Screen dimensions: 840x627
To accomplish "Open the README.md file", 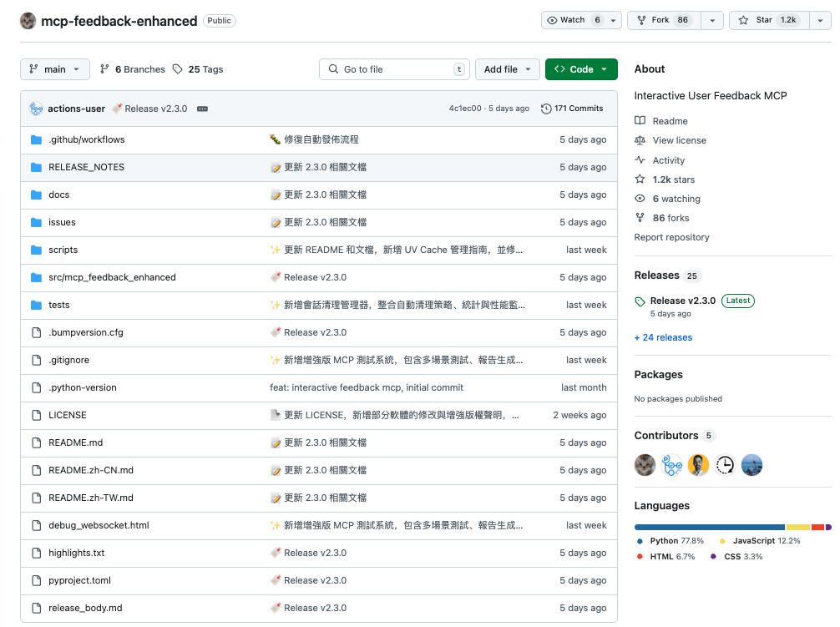I will pos(75,442).
